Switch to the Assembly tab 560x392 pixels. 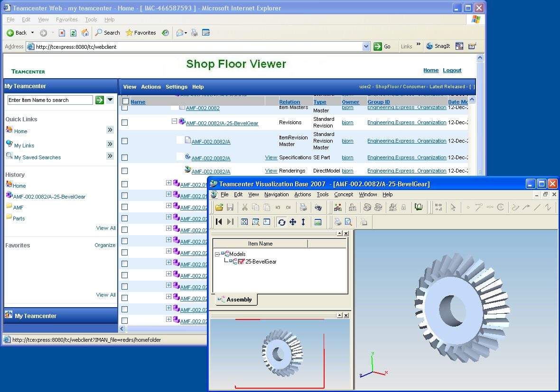click(x=236, y=300)
